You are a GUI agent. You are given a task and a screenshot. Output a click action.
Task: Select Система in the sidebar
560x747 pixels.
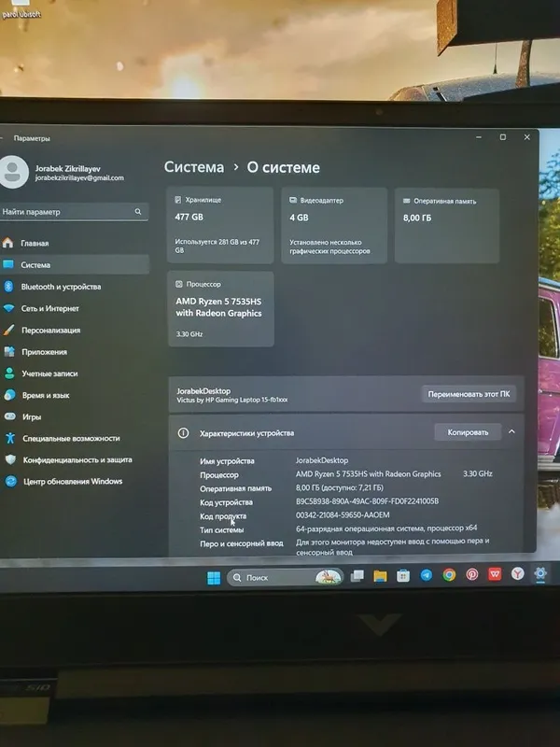74,264
